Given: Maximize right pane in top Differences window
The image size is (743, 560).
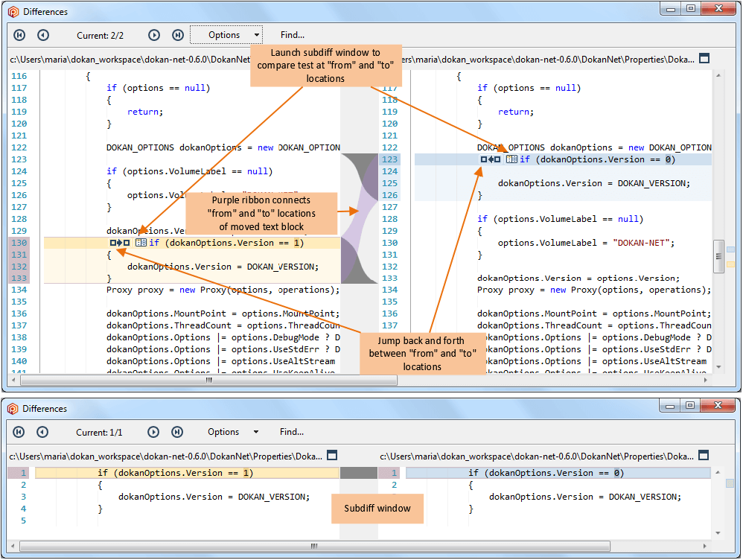Looking at the screenshot, I should click(x=704, y=58).
